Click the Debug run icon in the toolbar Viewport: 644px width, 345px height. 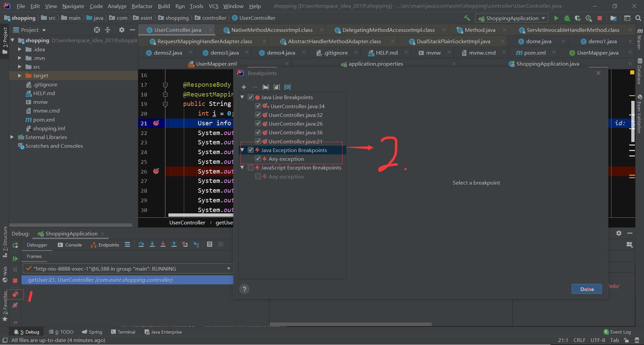click(x=567, y=18)
